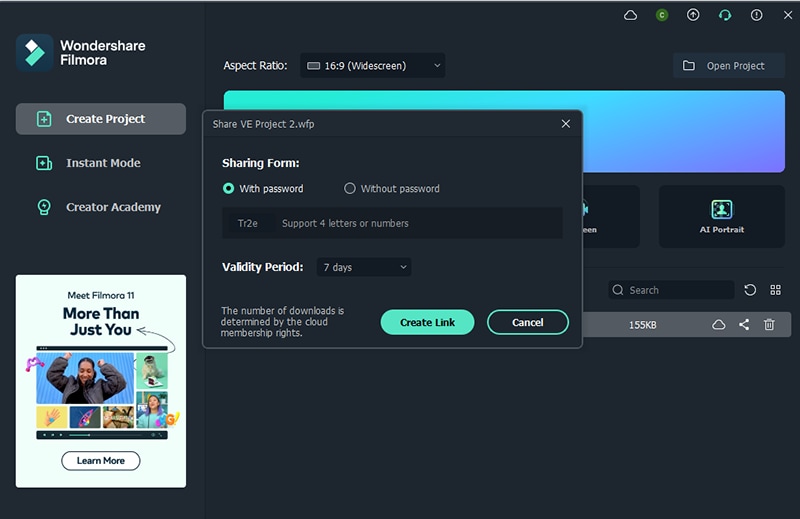Close the Share VE Project dialog
This screenshot has width=800, height=519.
pyautogui.click(x=566, y=124)
